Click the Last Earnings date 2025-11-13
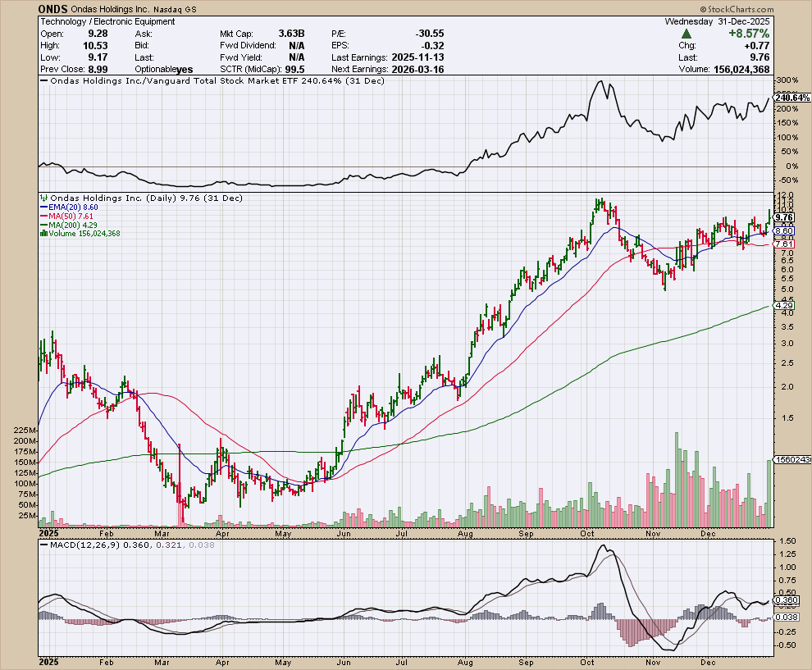Image resolution: width=812 pixels, height=670 pixels. (x=418, y=57)
